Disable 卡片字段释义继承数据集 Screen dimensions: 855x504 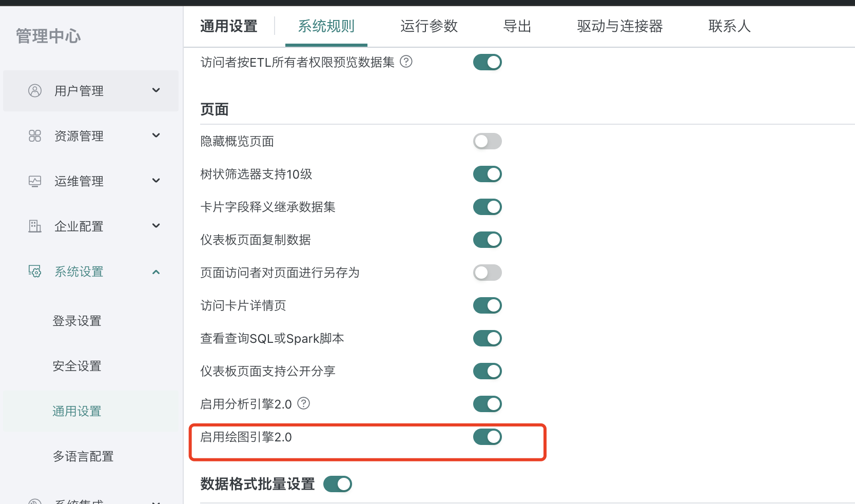(487, 207)
